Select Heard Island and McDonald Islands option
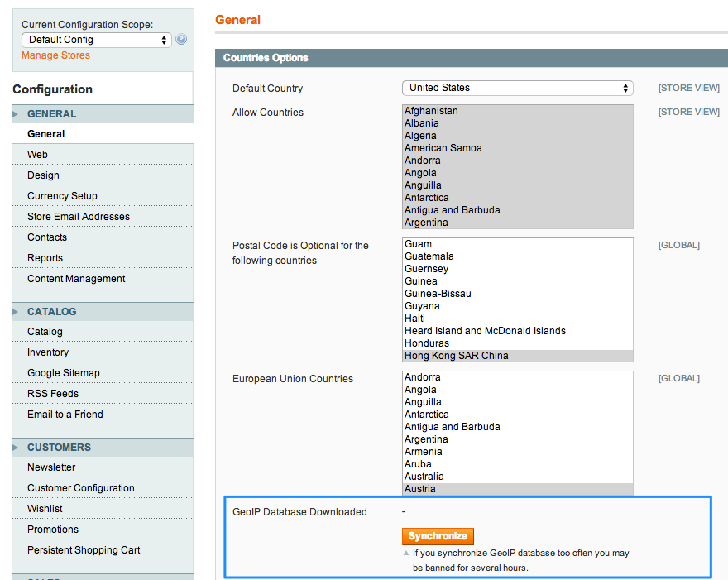 pos(517,331)
